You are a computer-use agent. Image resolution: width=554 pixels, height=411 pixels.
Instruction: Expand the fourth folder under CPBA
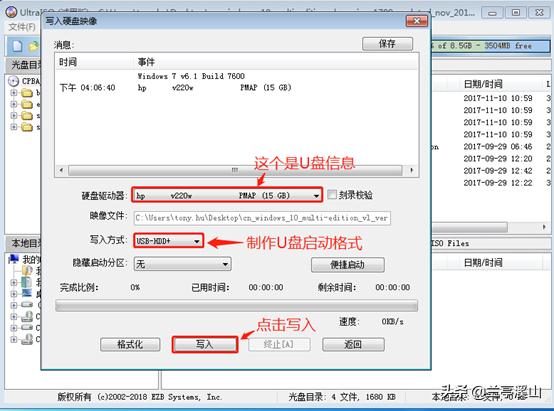coord(13,127)
